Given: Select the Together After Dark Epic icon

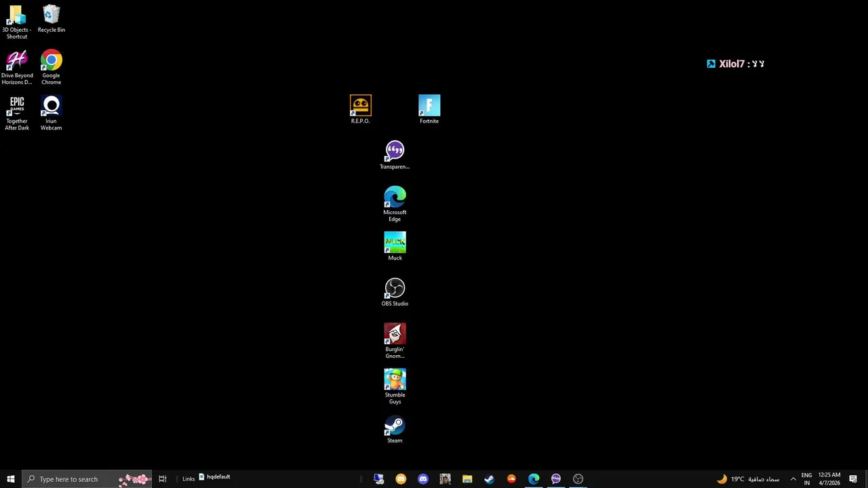Looking at the screenshot, I should pyautogui.click(x=16, y=113).
